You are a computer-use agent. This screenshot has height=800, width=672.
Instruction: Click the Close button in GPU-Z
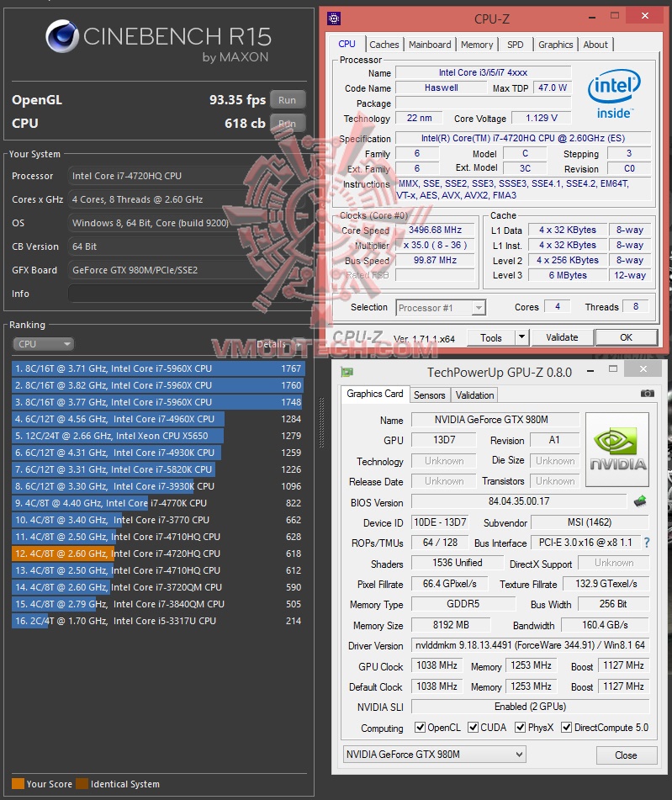pyautogui.click(x=626, y=755)
